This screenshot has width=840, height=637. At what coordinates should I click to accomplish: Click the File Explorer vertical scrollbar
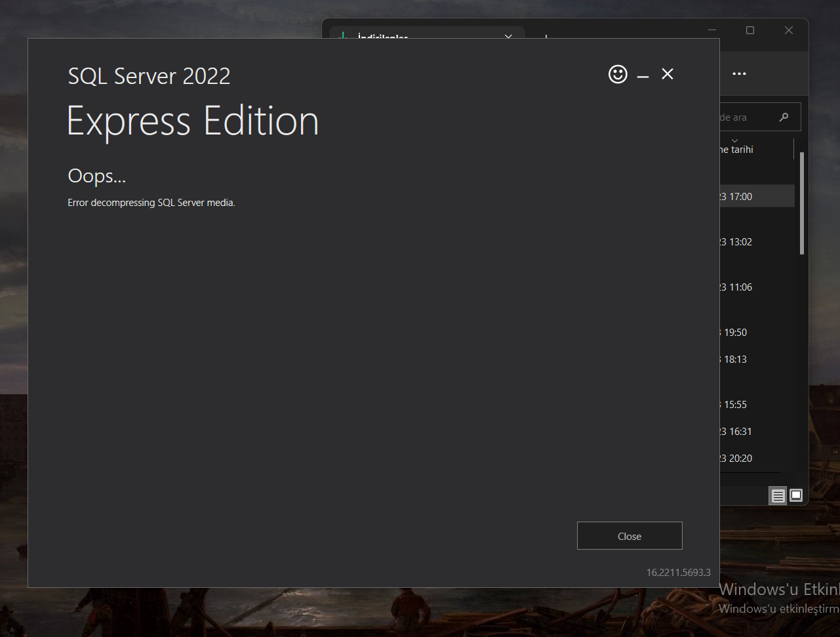pyautogui.click(x=802, y=203)
